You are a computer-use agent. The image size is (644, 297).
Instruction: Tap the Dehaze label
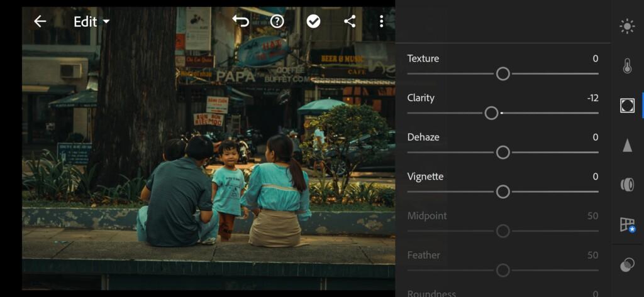[423, 138]
